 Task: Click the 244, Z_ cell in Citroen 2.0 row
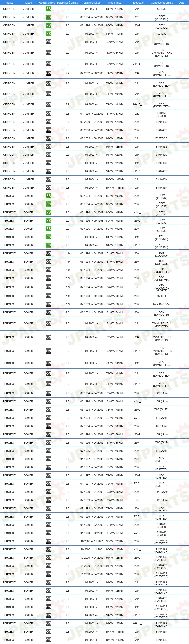pyautogui.click(x=137, y=64)
